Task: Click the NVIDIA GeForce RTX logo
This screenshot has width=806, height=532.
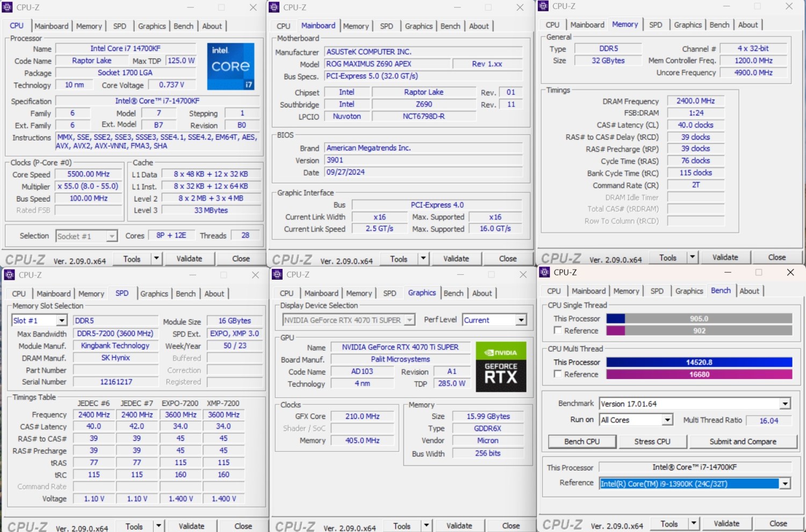Action: (500, 367)
